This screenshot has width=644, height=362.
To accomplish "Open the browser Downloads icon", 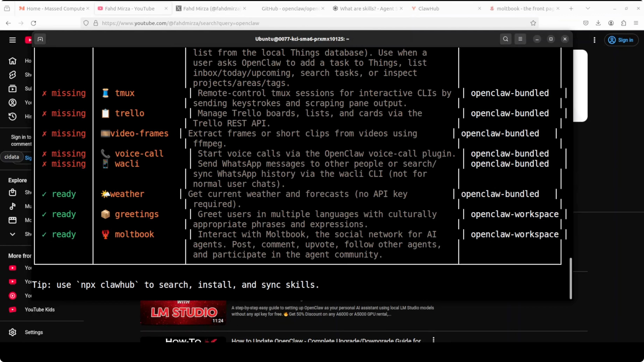I will pos(598,23).
